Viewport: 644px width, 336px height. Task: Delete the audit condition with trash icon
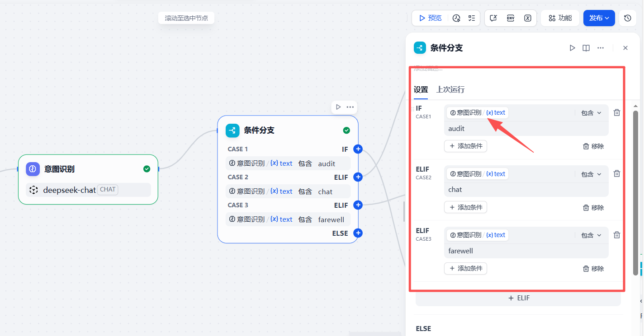point(617,112)
